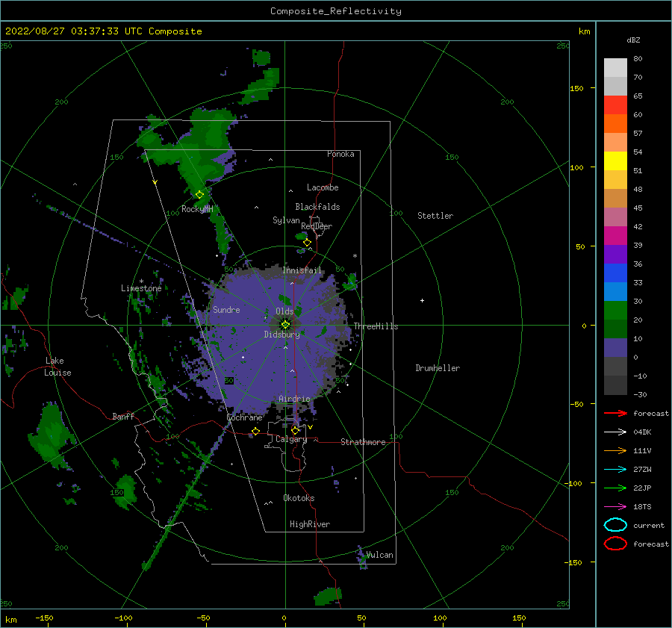The height and width of the screenshot is (628, 672).
Task: Click the Okotoks town label
Action: point(299,498)
